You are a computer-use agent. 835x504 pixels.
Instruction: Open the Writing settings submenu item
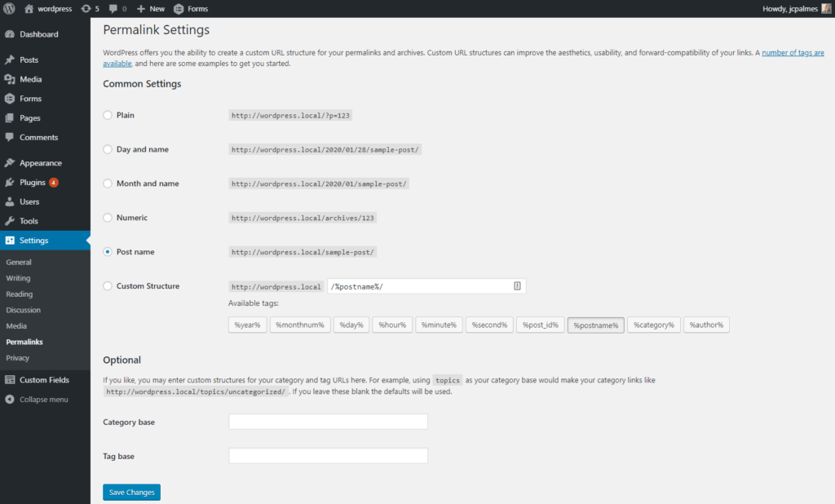click(x=18, y=278)
